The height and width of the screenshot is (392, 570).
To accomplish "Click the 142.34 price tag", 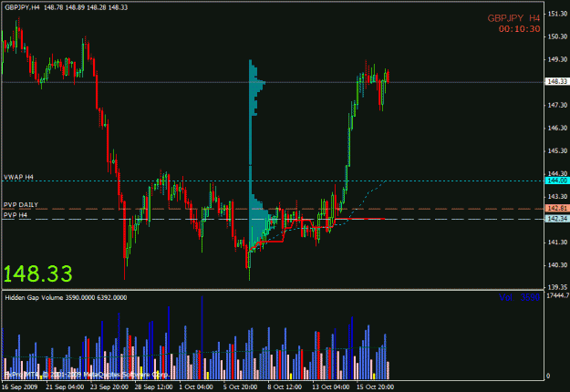I will 557,219.
